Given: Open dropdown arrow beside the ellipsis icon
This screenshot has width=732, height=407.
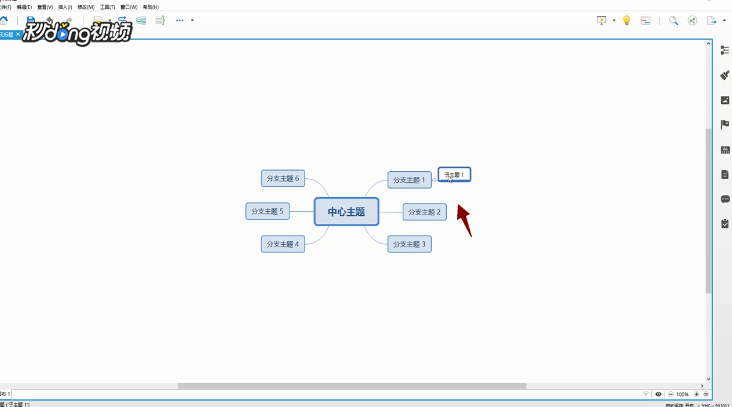Looking at the screenshot, I should (x=192, y=21).
